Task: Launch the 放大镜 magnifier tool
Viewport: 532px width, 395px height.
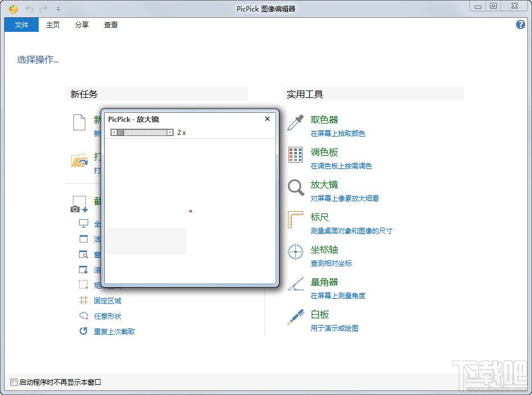Action: [x=325, y=184]
